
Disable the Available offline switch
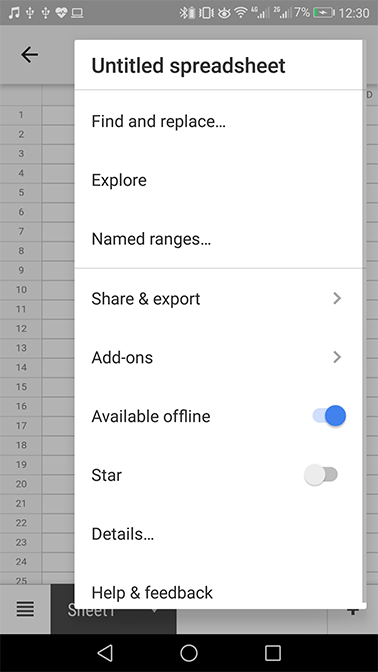click(x=329, y=416)
